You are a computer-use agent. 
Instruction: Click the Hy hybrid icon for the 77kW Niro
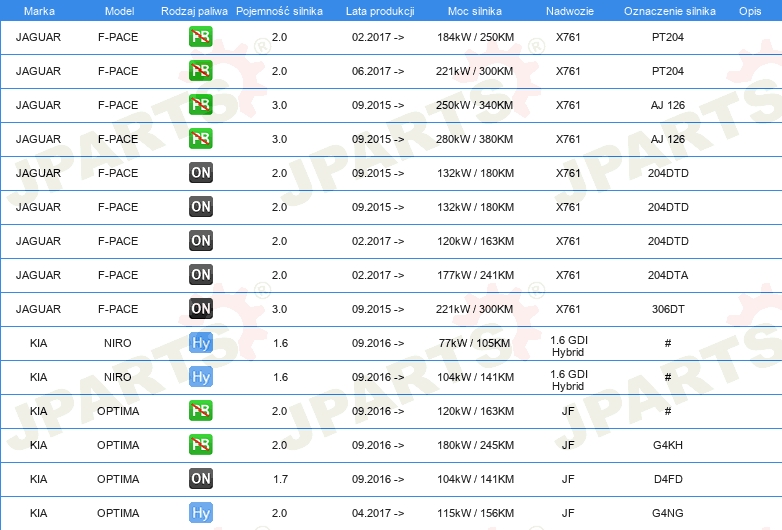(201, 343)
